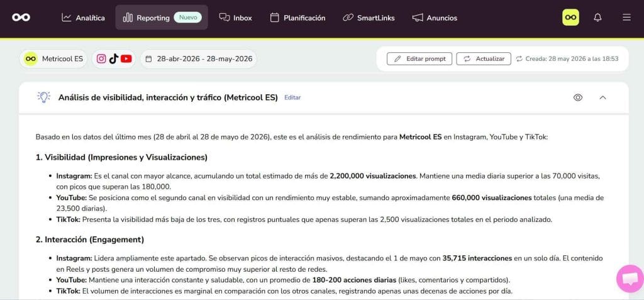This screenshot has height=300, width=644.
Task: Open the date range picker 28-abr-2026
Action: click(199, 58)
